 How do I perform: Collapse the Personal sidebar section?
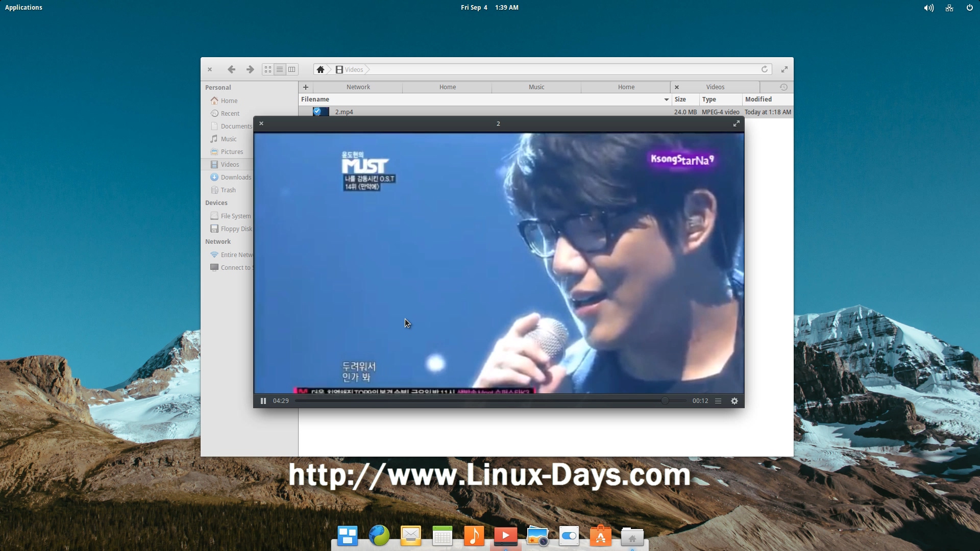tap(218, 88)
